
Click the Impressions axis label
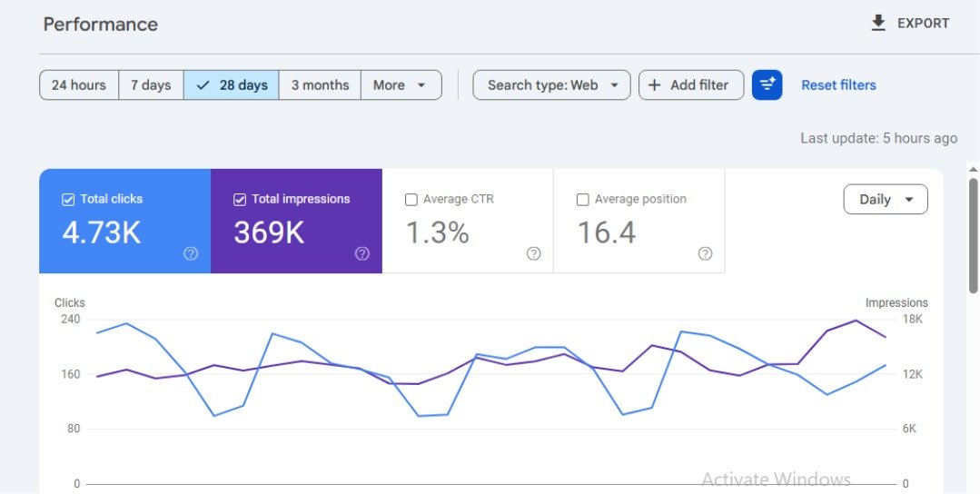click(x=896, y=303)
